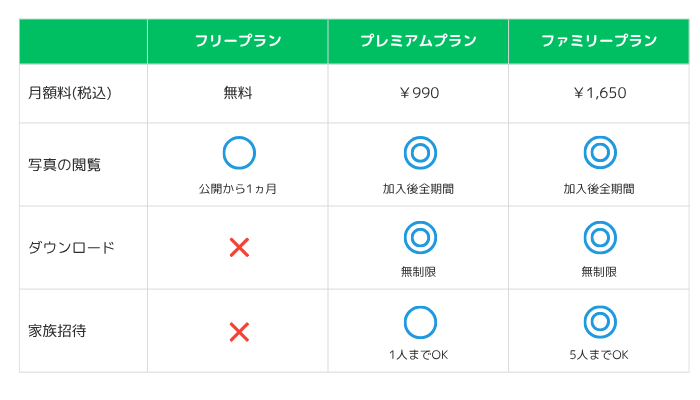This screenshot has height=400, width=700.
Task: Click the double circle for ファミリープラン ダウンロード
Action: point(600,237)
